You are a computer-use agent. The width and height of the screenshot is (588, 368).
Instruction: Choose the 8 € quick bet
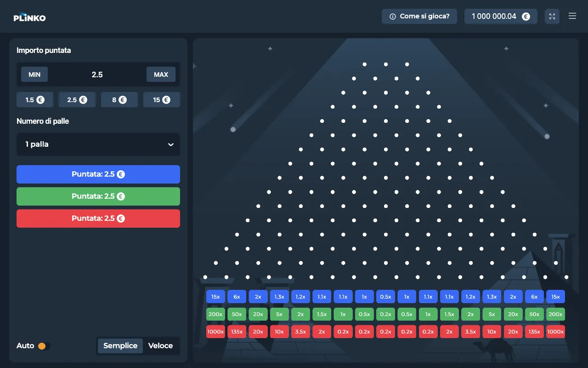click(x=119, y=100)
